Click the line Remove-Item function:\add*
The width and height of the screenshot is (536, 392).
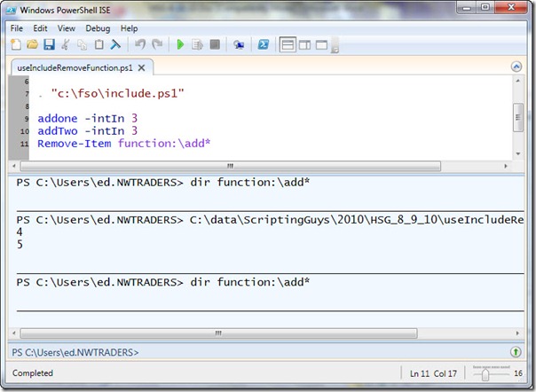click(123, 144)
